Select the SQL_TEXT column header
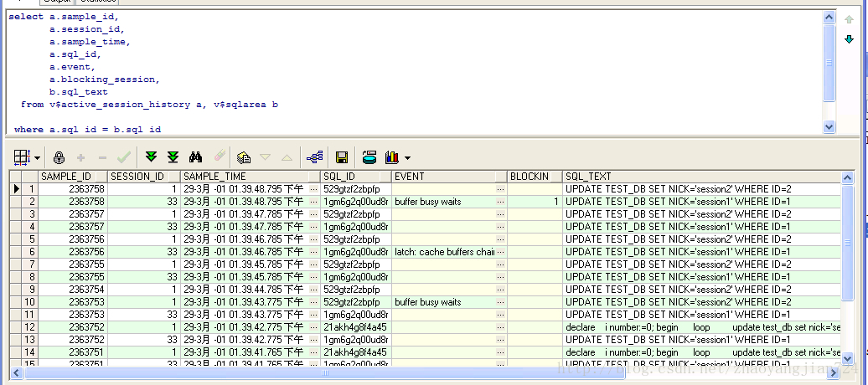868x385 pixels. 702,177
